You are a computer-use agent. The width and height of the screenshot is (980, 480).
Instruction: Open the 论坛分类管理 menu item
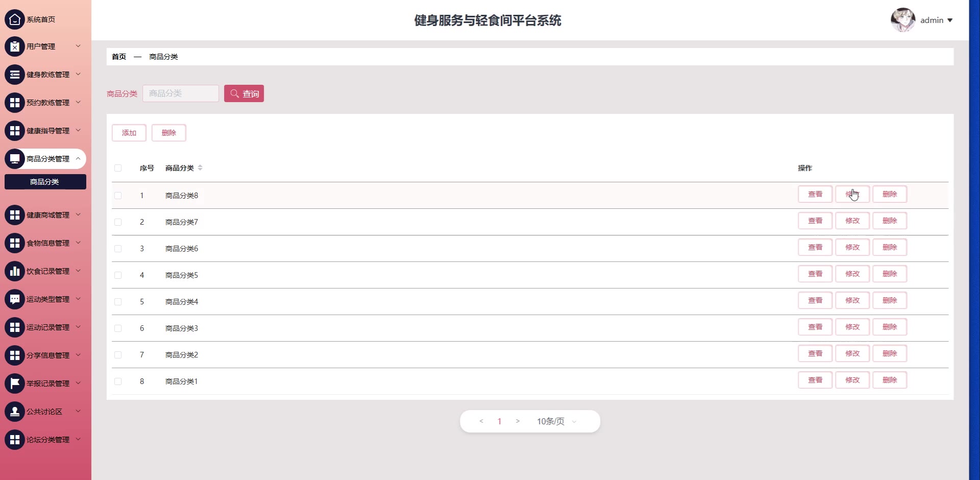coord(47,440)
